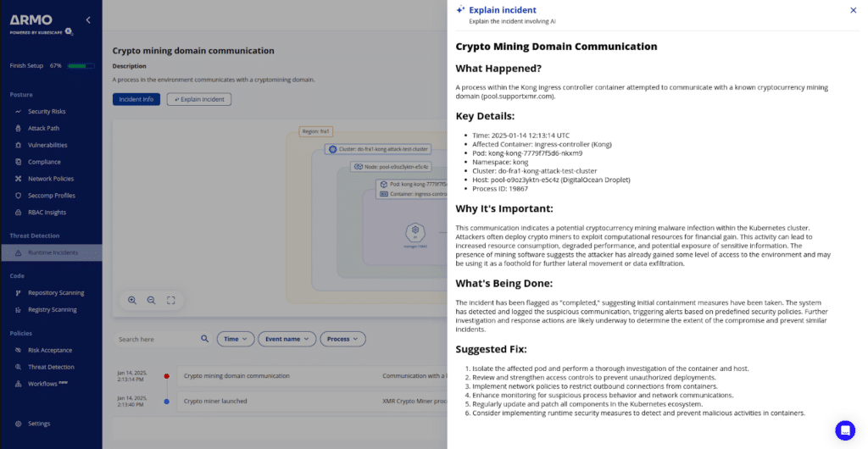The width and height of the screenshot is (868, 449).
Task: Open Repository Scanning
Action: point(56,293)
